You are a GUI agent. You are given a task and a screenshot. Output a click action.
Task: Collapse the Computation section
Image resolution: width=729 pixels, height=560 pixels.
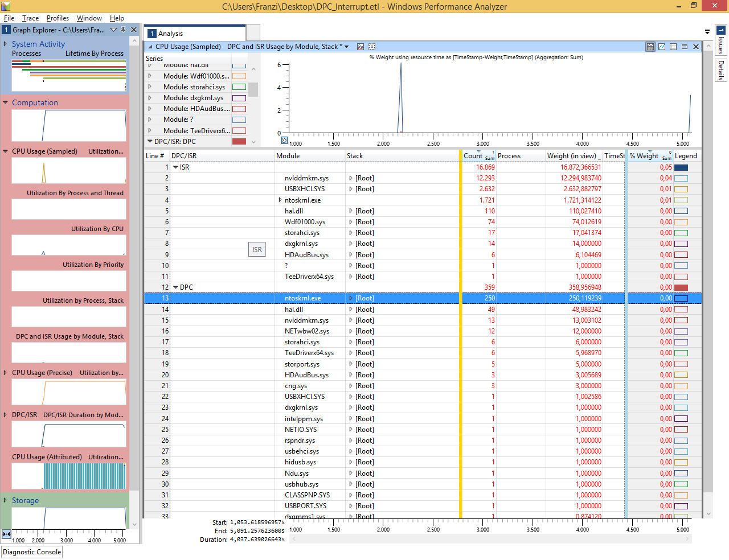[5, 102]
